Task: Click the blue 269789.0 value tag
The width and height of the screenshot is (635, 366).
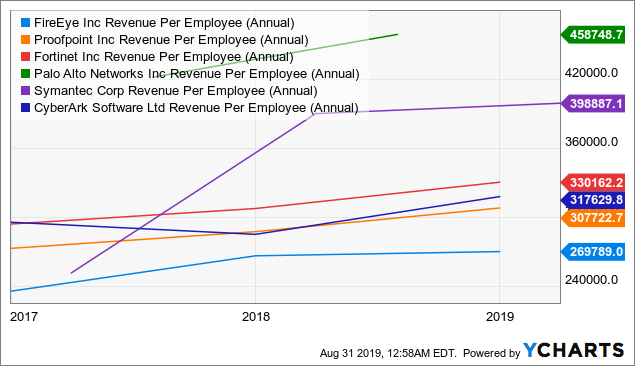Action: click(x=593, y=252)
